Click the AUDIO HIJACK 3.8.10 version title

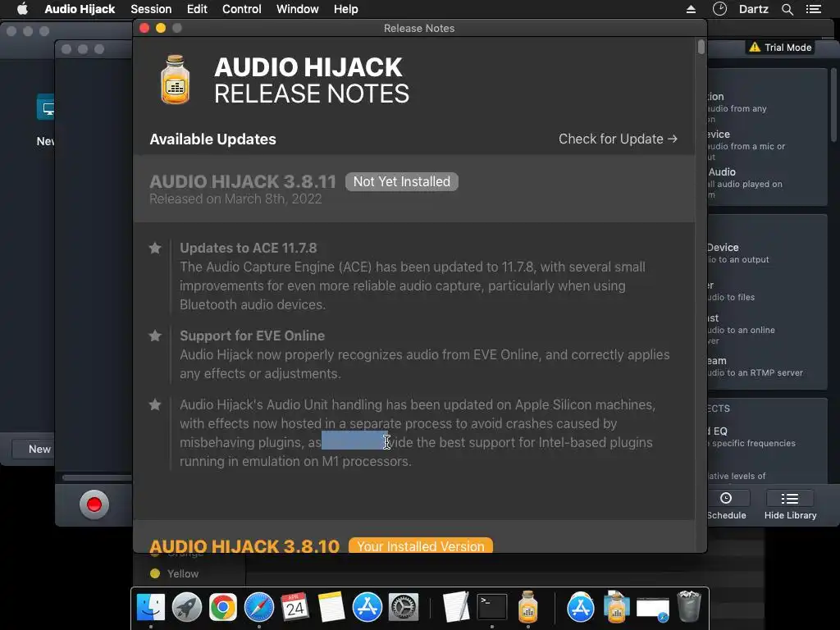(x=244, y=546)
